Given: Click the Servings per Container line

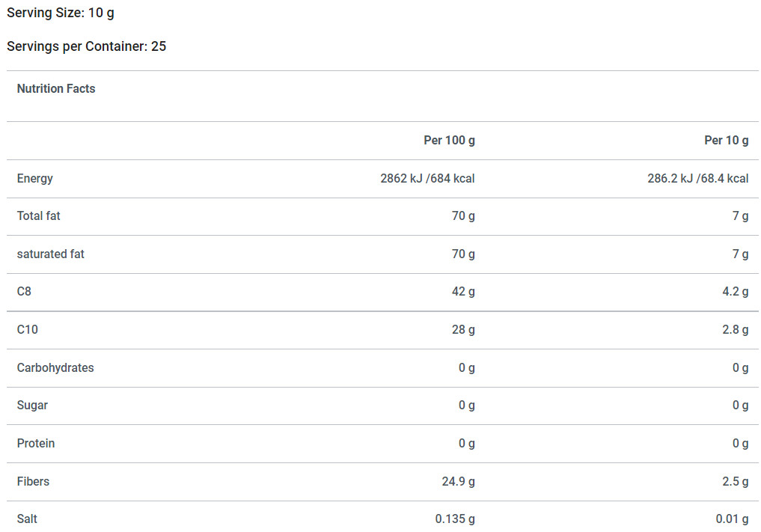Looking at the screenshot, I should [86, 46].
